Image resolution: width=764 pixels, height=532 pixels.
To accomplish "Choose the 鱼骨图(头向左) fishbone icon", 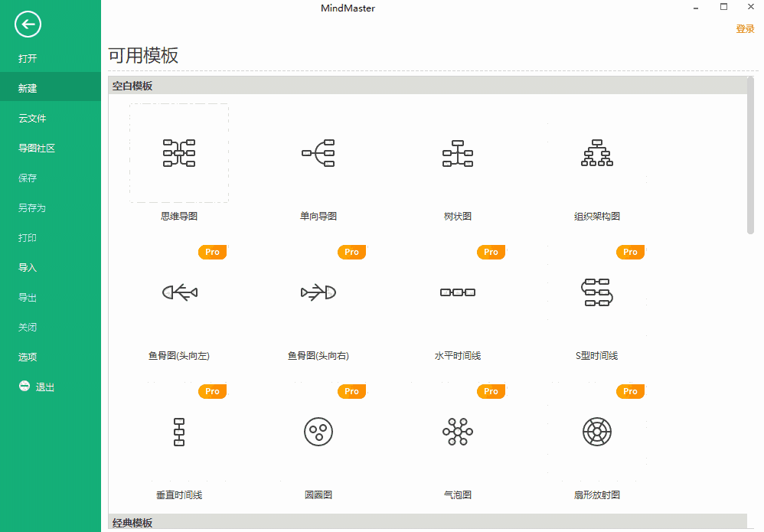I will coord(180,292).
